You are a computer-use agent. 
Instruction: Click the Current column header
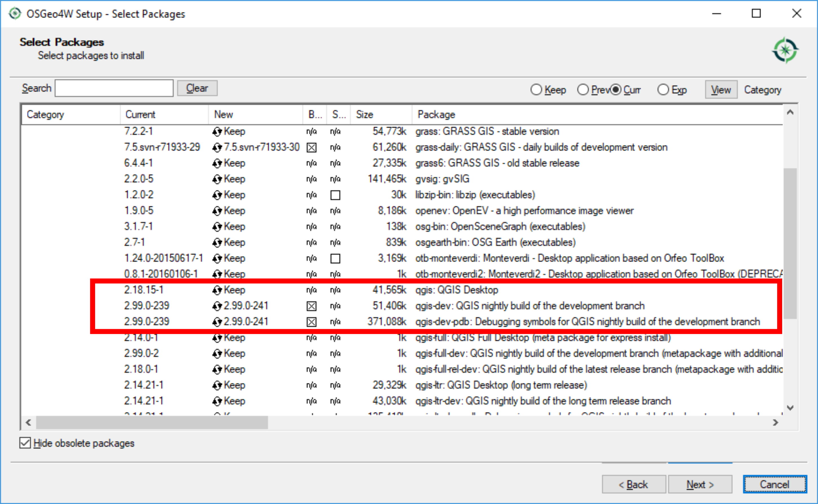[x=140, y=114]
